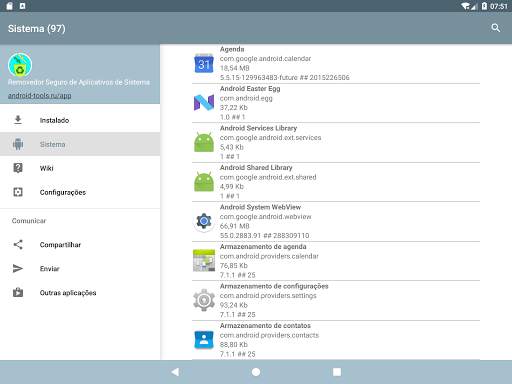Click package name com.android.egg

click(x=246, y=98)
